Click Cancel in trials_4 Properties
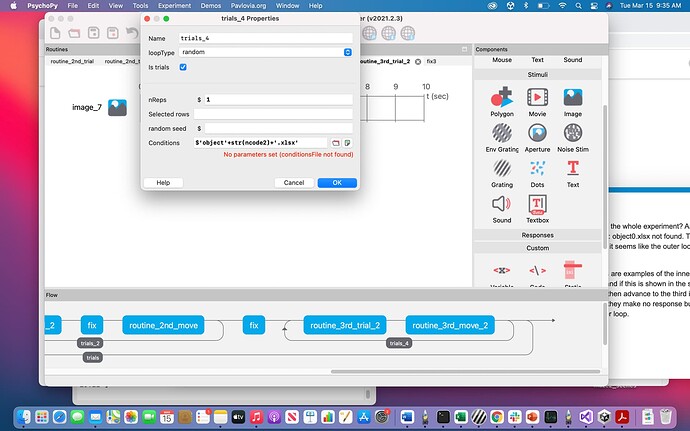Image resolution: width=690 pixels, height=431 pixels. pyautogui.click(x=294, y=183)
